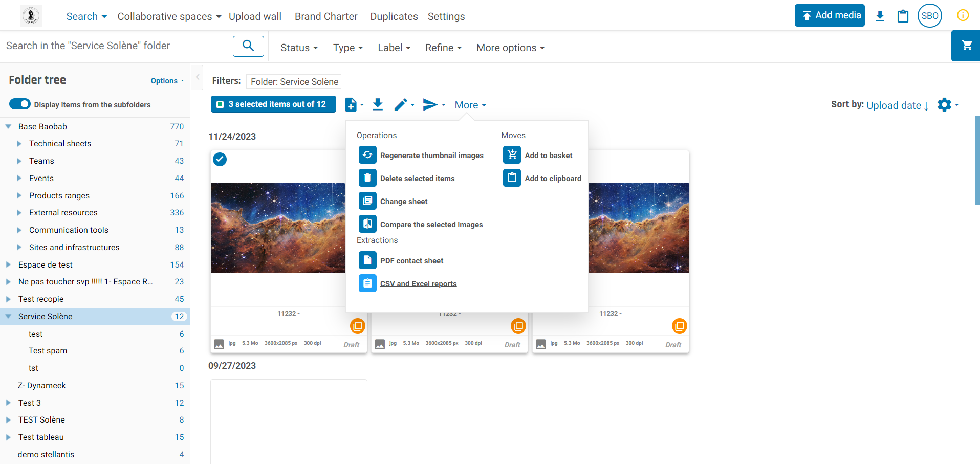This screenshot has width=980, height=464.
Task: Expand the Teams folder
Action: point(19,161)
